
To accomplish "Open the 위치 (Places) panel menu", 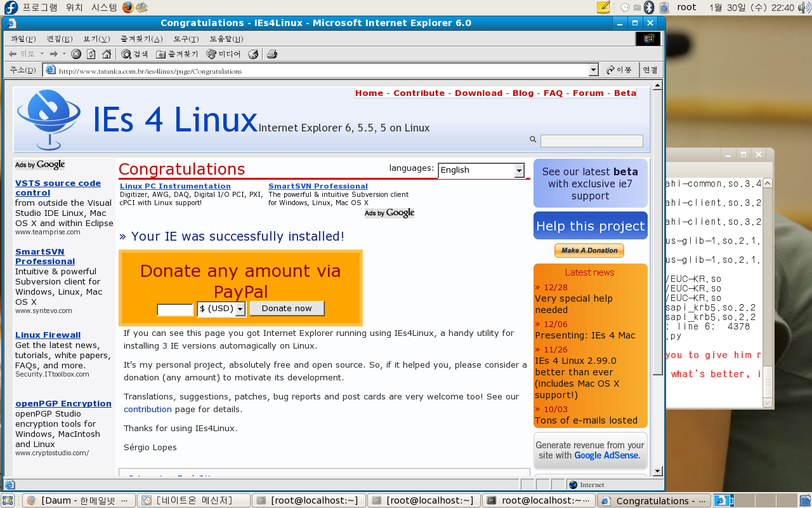I will (74, 8).
